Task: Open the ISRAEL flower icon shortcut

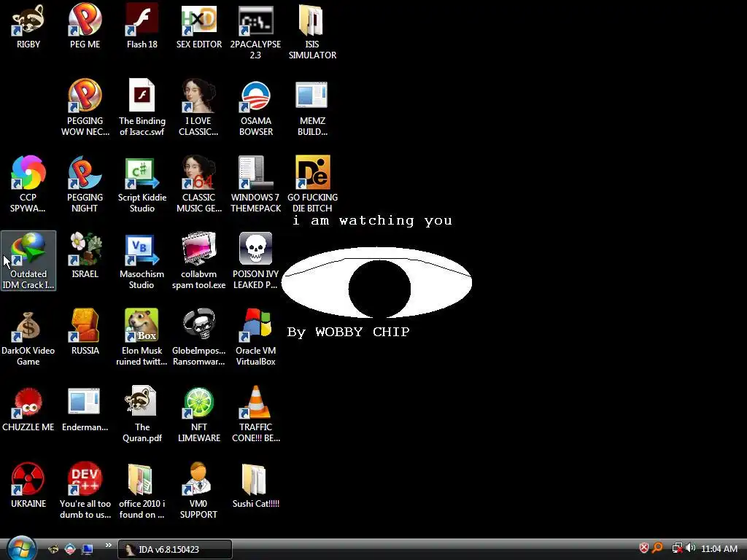Action: (85, 256)
